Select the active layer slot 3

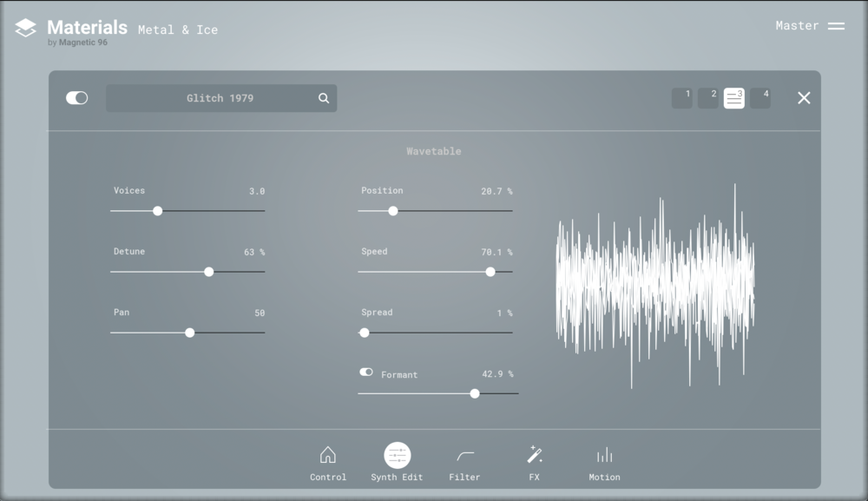(x=734, y=98)
